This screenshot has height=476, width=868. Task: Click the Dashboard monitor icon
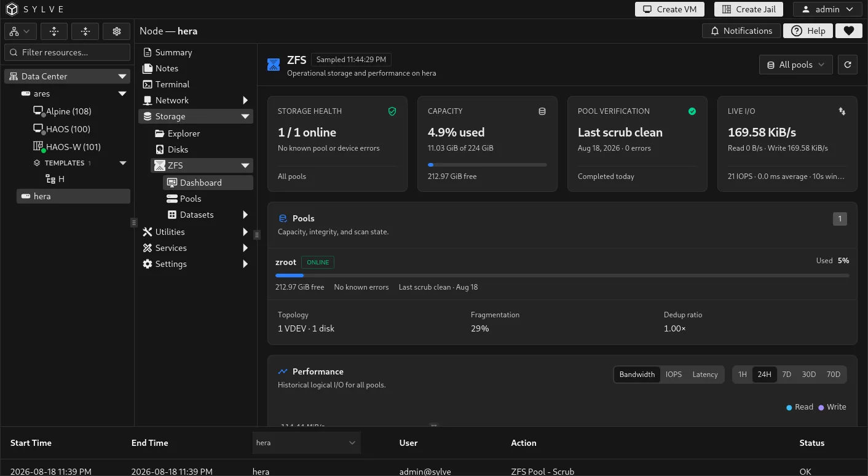point(172,183)
